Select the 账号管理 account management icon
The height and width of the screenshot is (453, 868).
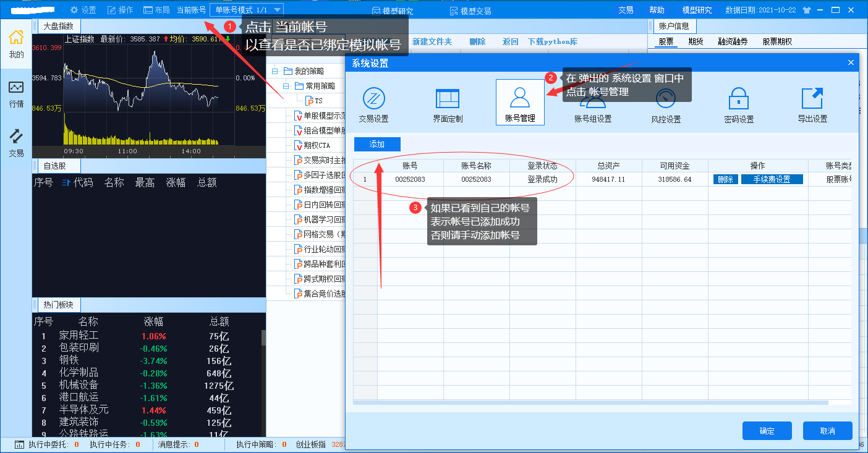click(x=520, y=103)
